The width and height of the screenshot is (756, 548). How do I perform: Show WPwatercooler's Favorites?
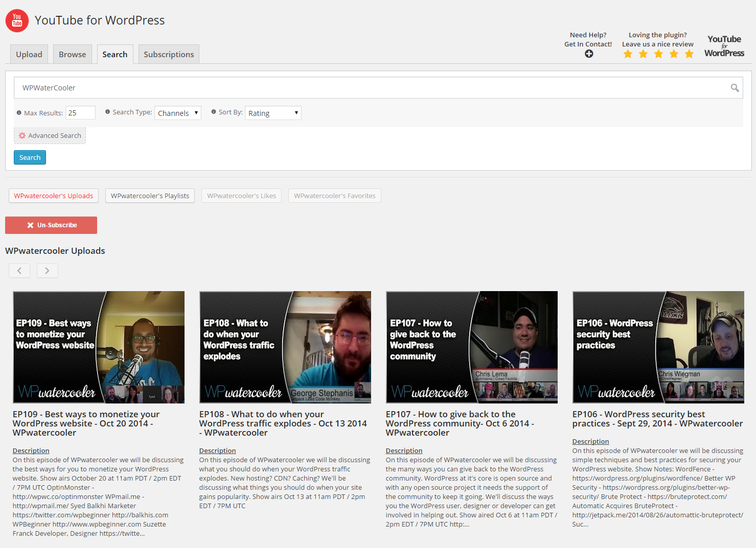point(335,196)
